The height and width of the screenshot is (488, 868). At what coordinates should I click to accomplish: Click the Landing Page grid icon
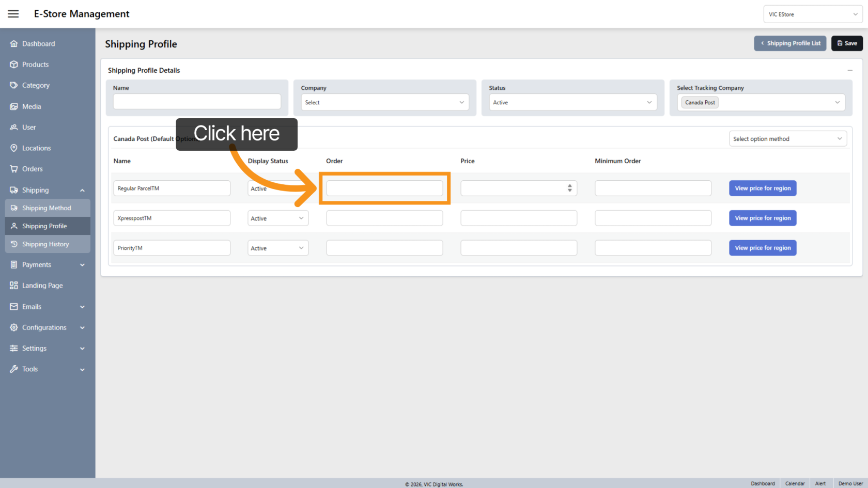pyautogui.click(x=14, y=286)
